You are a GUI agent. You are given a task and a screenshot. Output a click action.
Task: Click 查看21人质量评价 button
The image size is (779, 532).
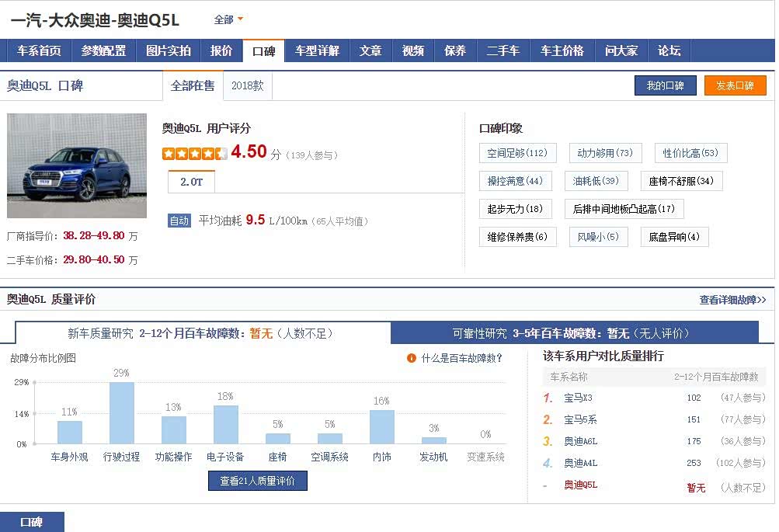tap(257, 481)
